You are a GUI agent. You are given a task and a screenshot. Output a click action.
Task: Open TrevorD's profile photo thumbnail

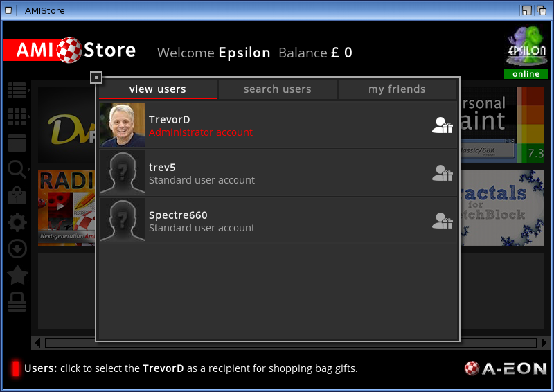point(123,125)
